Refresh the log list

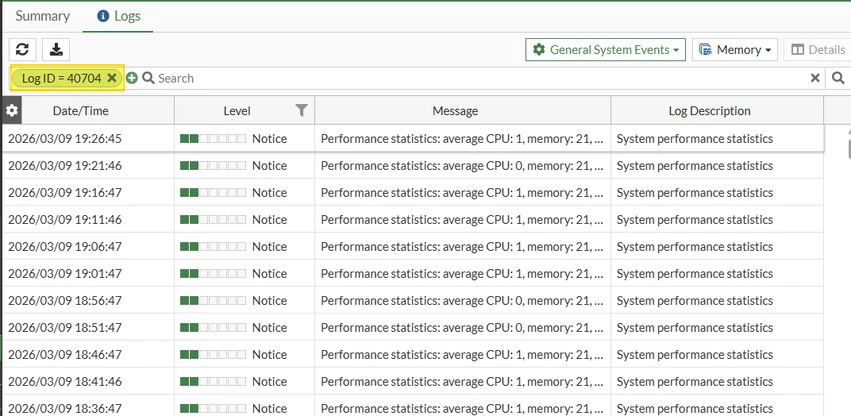(22, 50)
